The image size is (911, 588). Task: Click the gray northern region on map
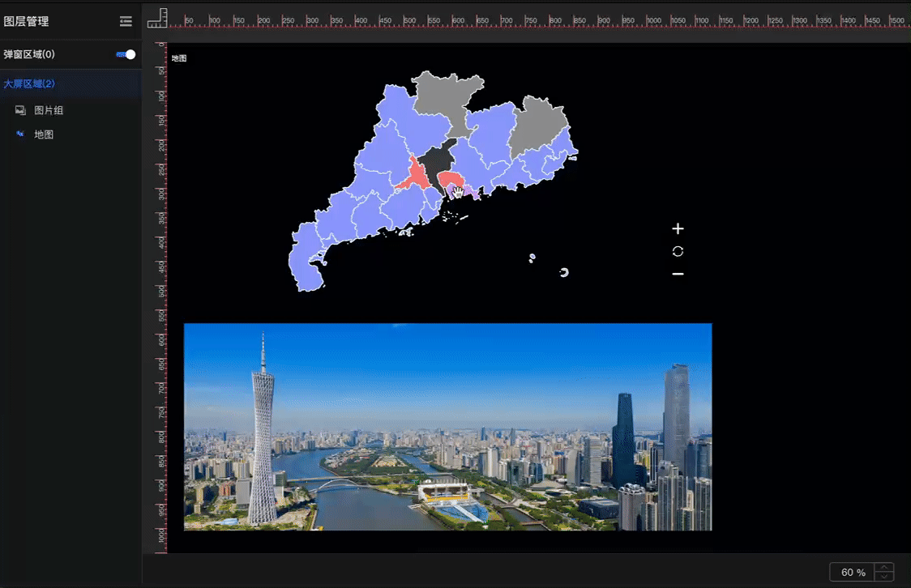pyautogui.click(x=447, y=96)
